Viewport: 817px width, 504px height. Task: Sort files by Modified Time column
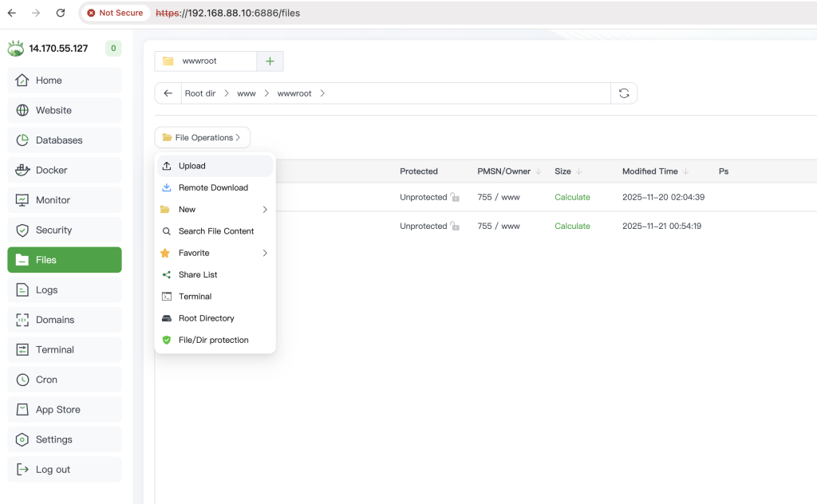coord(650,171)
